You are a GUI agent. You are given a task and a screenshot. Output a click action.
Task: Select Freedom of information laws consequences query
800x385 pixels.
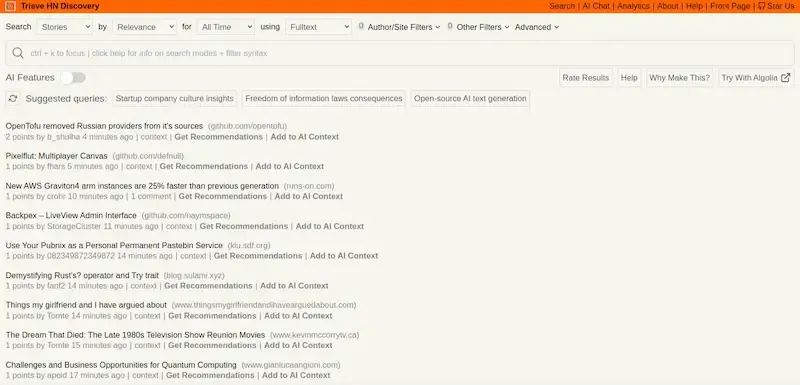(323, 98)
